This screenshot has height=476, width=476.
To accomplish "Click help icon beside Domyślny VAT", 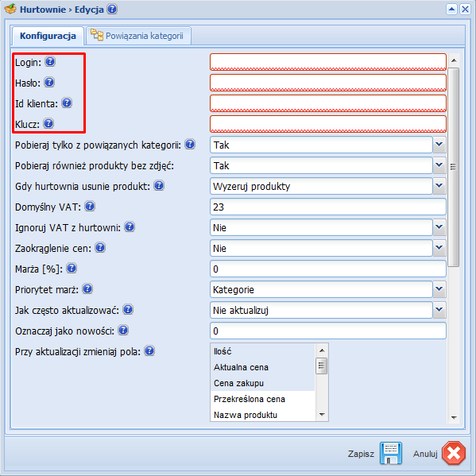I will tap(90, 207).
